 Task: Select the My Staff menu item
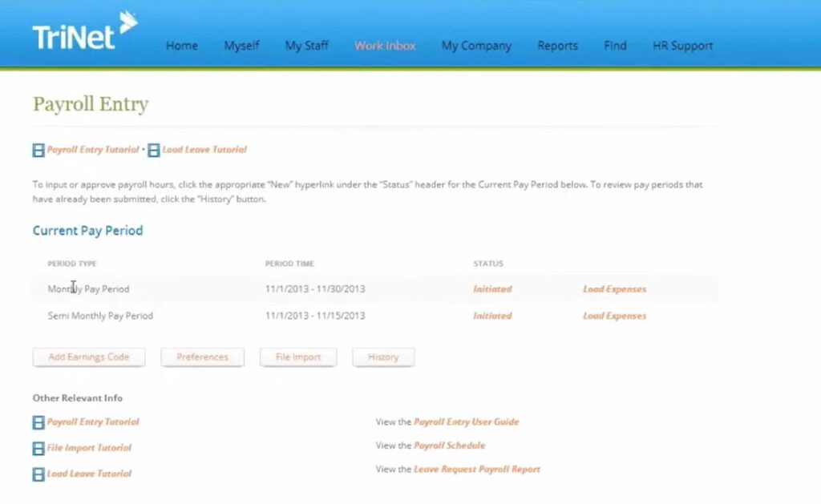pyautogui.click(x=306, y=46)
